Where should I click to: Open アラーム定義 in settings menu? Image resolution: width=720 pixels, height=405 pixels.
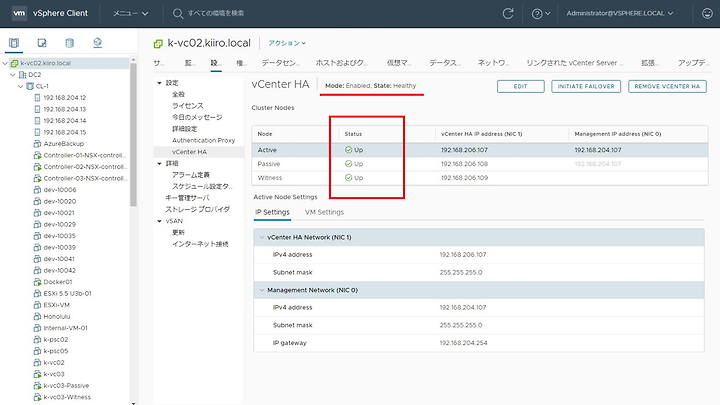coord(191,175)
